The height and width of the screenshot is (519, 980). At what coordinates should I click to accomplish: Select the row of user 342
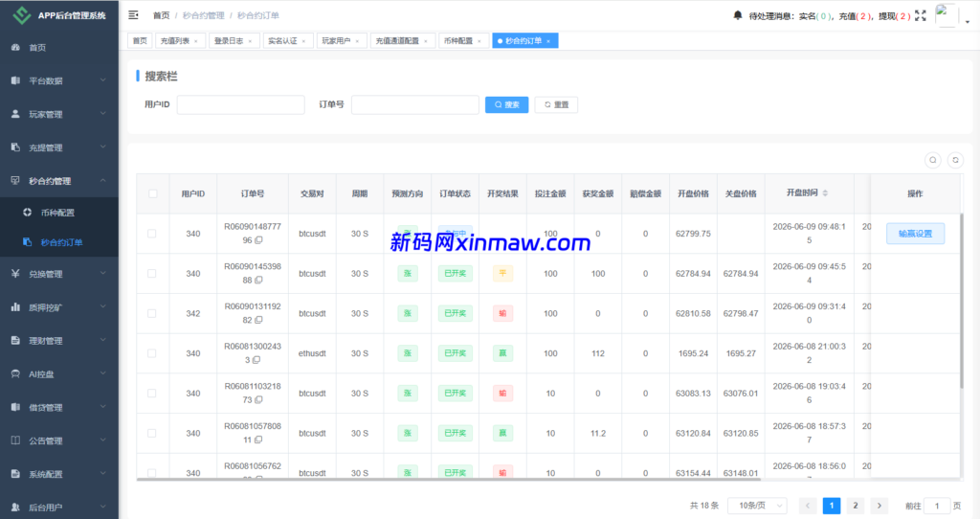pos(152,314)
